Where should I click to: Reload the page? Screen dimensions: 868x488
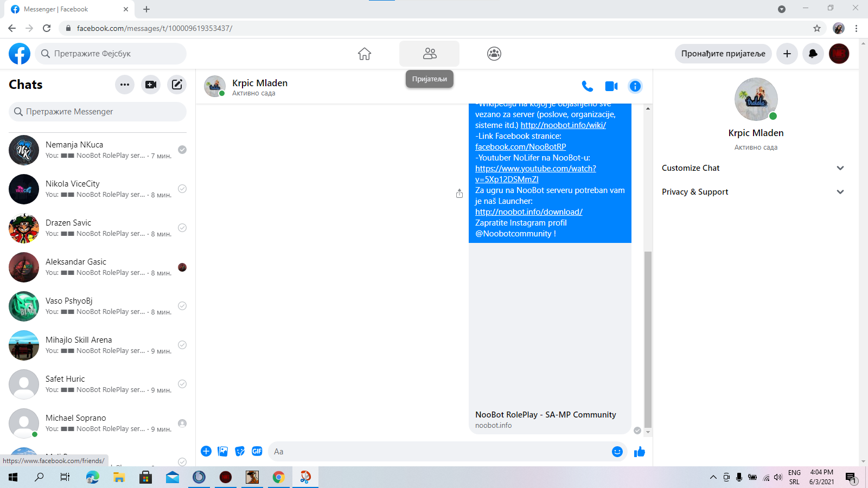(x=47, y=28)
